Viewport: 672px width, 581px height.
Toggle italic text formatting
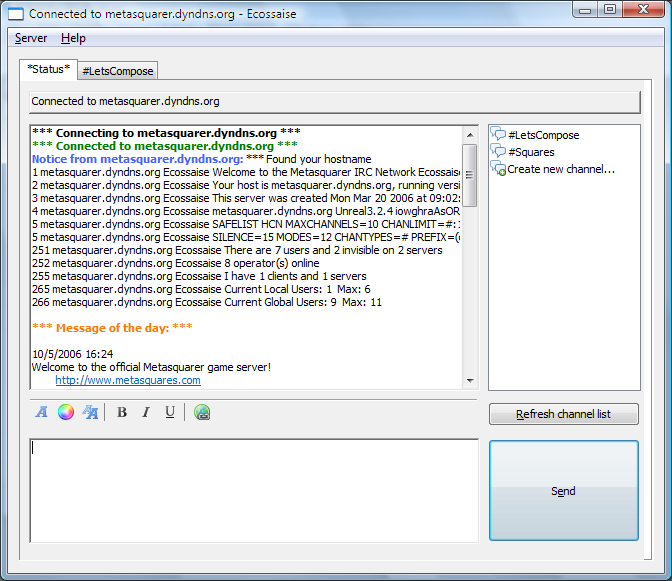point(146,412)
